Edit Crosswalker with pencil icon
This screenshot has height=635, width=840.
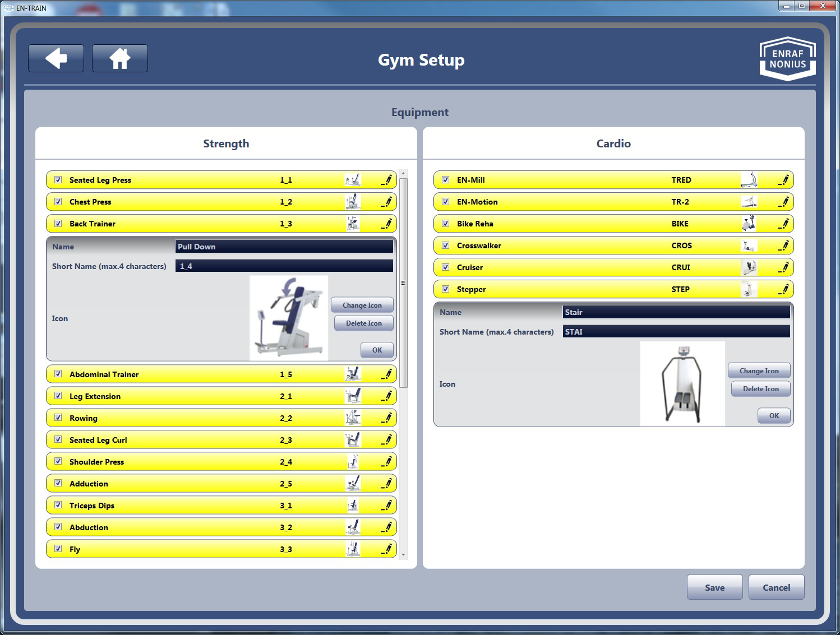pyautogui.click(x=783, y=245)
